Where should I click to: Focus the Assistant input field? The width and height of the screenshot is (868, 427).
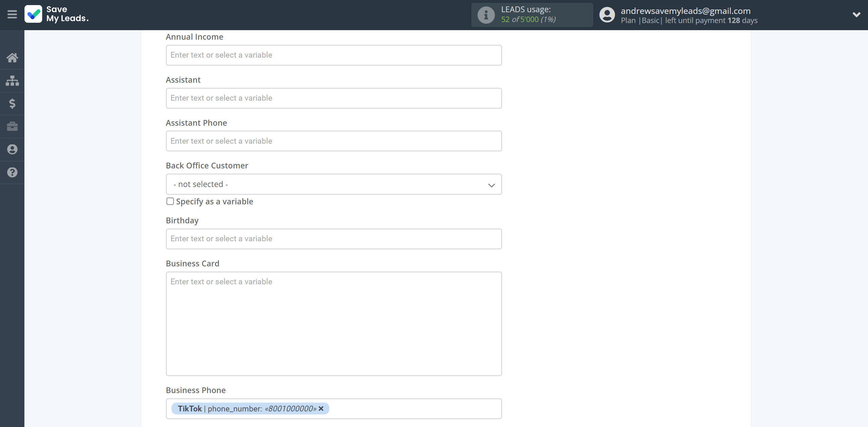(x=334, y=98)
